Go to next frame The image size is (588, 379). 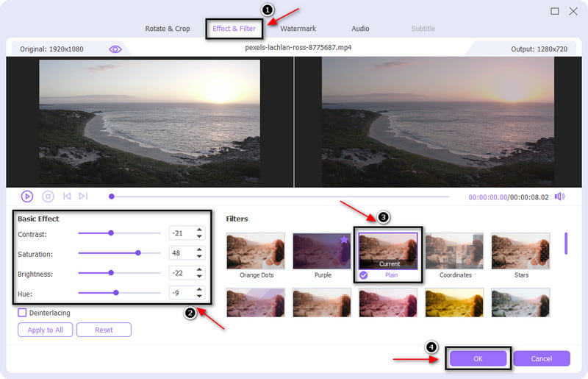point(83,196)
